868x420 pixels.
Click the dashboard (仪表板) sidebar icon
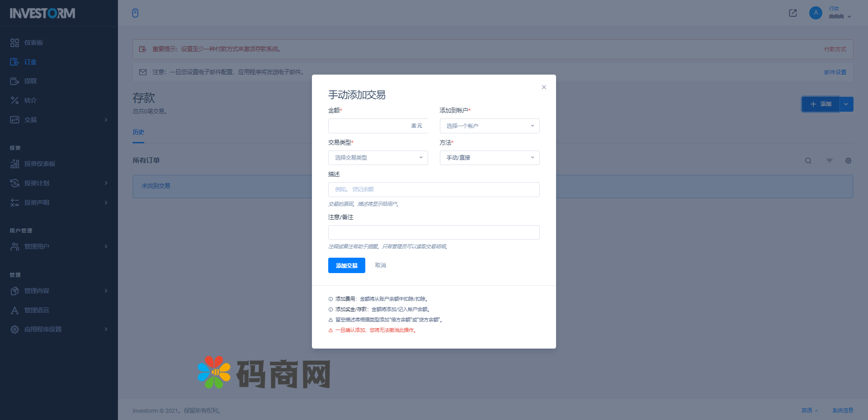pyautogui.click(x=14, y=42)
